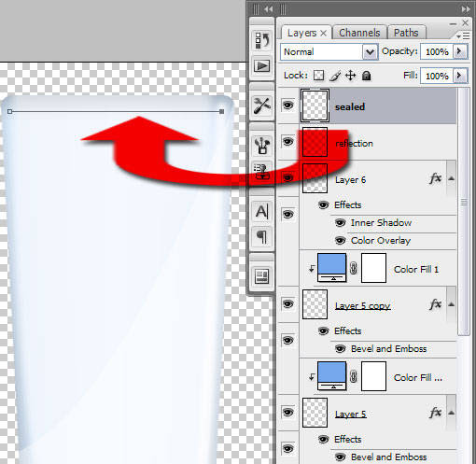
Task: Click lower Color Fill white mask thumbnail
Action: [x=373, y=376]
